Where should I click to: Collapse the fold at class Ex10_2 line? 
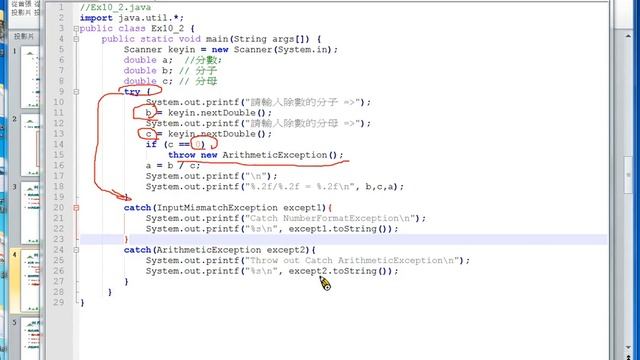[x=76, y=29]
